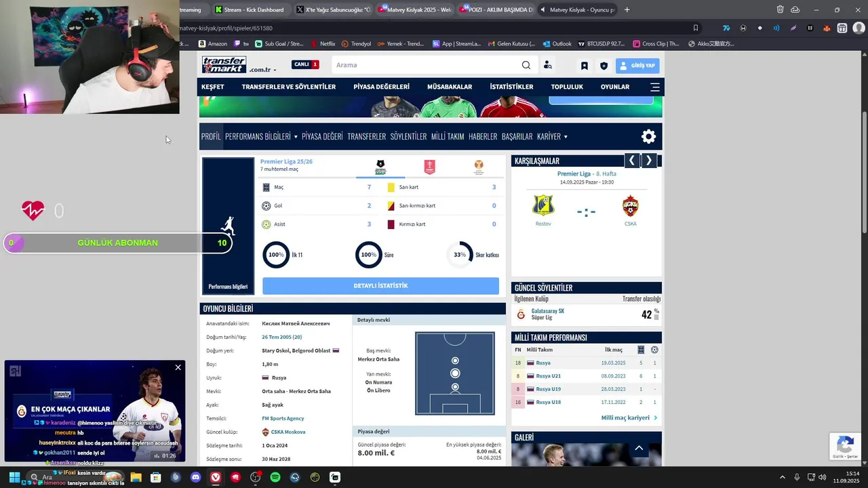This screenshot has width=868, height=488.
Task: Open the Rusya U21 national team row
Action: click(x=587, y=375)
